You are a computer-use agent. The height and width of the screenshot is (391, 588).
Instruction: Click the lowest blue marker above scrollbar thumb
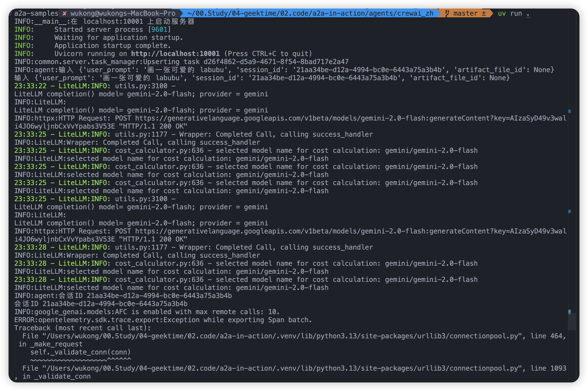pos(570,311)
